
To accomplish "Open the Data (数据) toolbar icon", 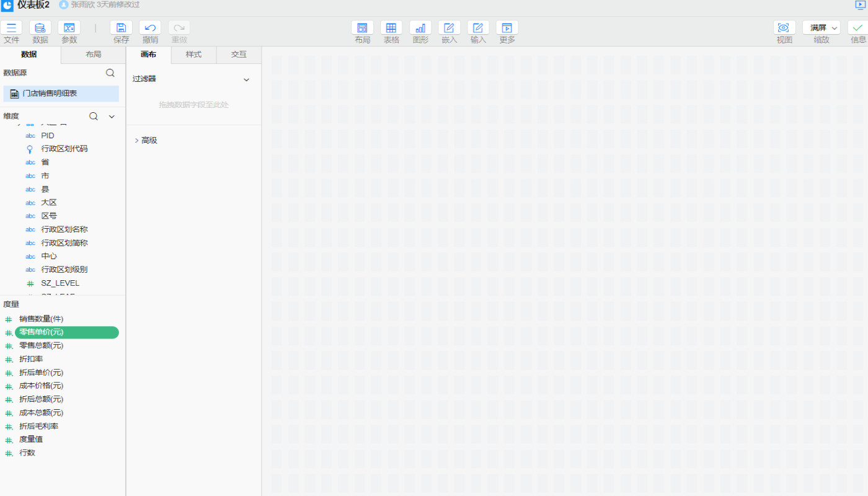I will click(40, 28).
